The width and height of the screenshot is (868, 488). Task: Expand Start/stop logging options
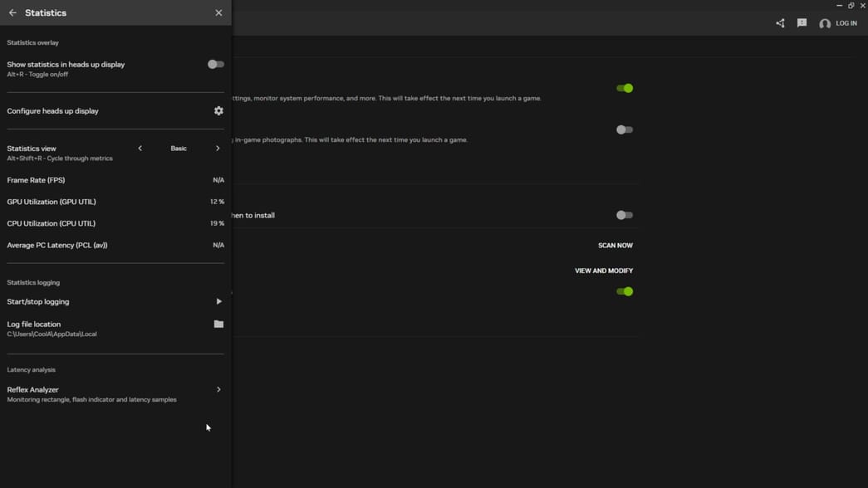(x=218, y=301)
